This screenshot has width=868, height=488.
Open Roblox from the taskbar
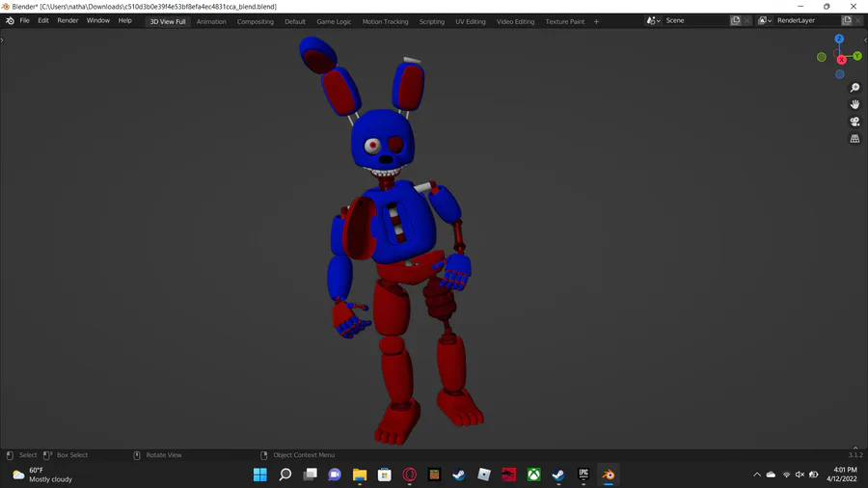484,474
